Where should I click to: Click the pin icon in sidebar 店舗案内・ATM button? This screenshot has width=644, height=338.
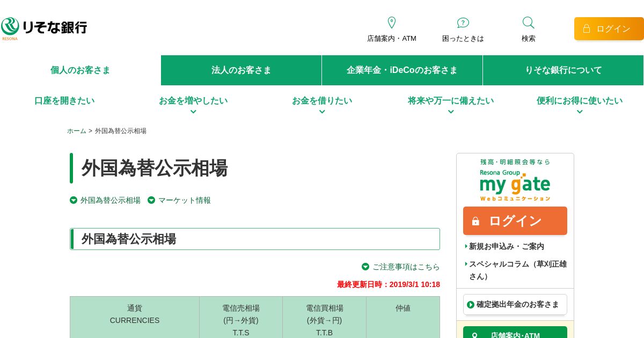click(474, 336)
